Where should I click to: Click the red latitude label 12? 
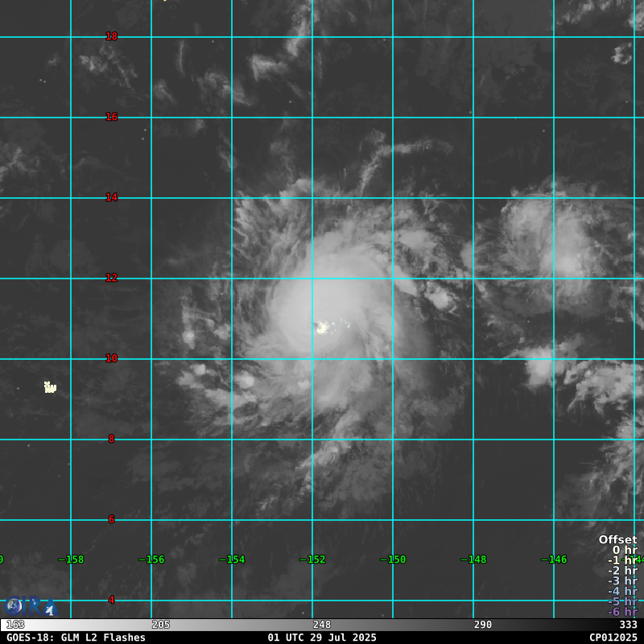point(111,278)
